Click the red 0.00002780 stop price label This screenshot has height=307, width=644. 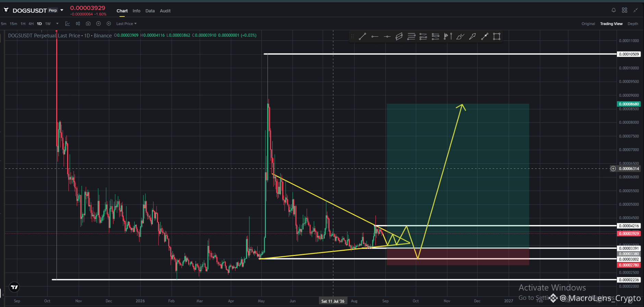(x=629, y=265)
